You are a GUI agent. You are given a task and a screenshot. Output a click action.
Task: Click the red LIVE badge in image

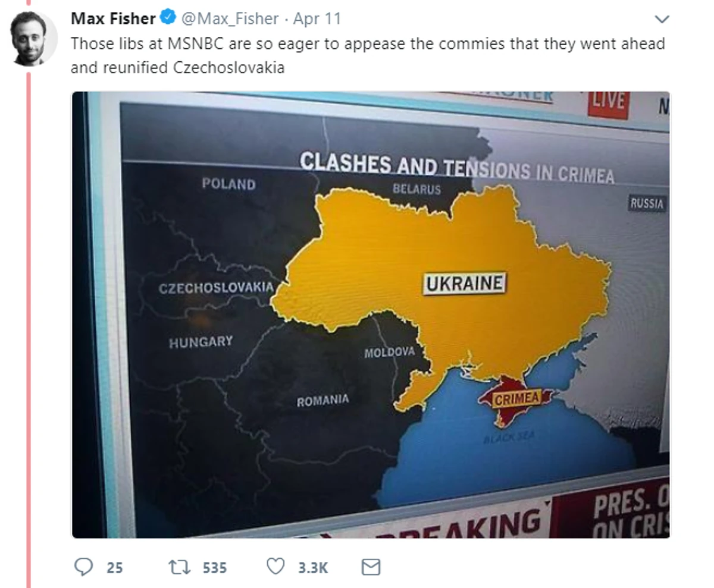click(608, 102)
